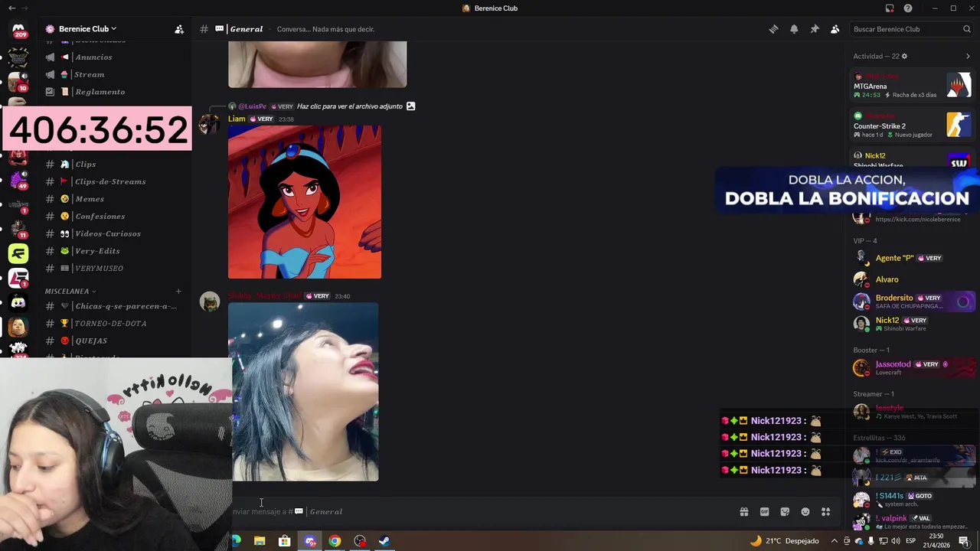980x551 pixels.
Task: Open the Windows notification center icon
Action: [x=963, y=541]
